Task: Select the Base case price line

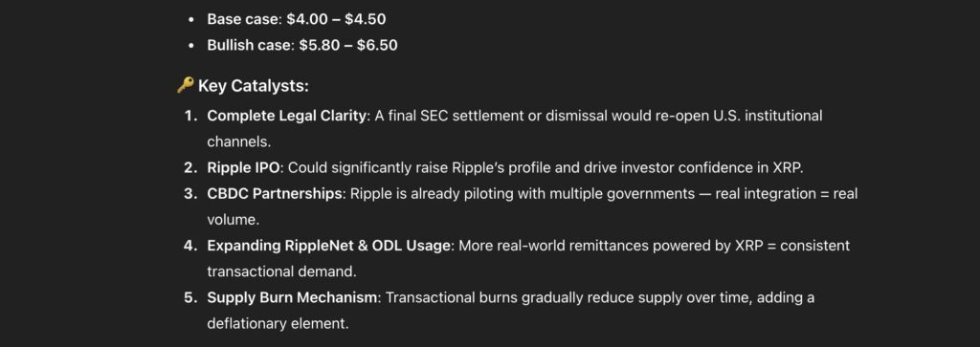Action: [x=297, y=19]
